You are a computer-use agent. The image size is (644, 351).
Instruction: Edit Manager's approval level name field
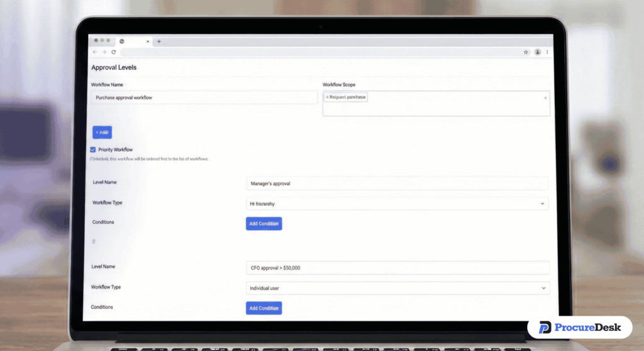click(397, 183)
